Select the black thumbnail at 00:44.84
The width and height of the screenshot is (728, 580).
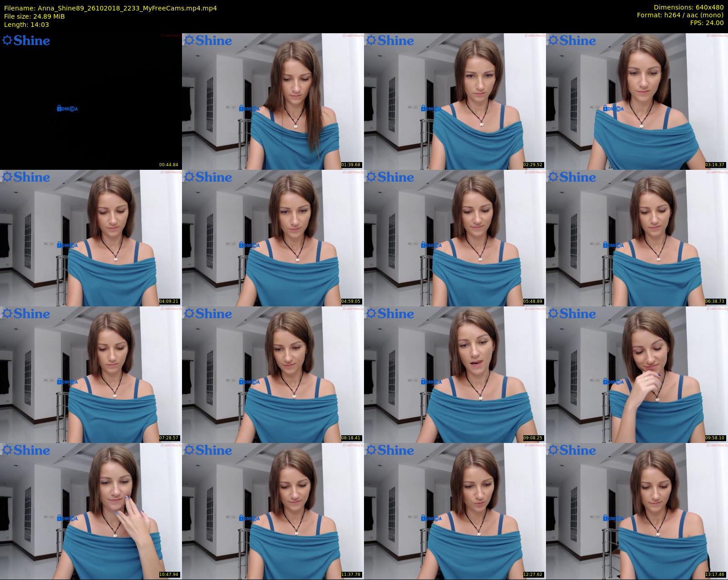[91, 101]
